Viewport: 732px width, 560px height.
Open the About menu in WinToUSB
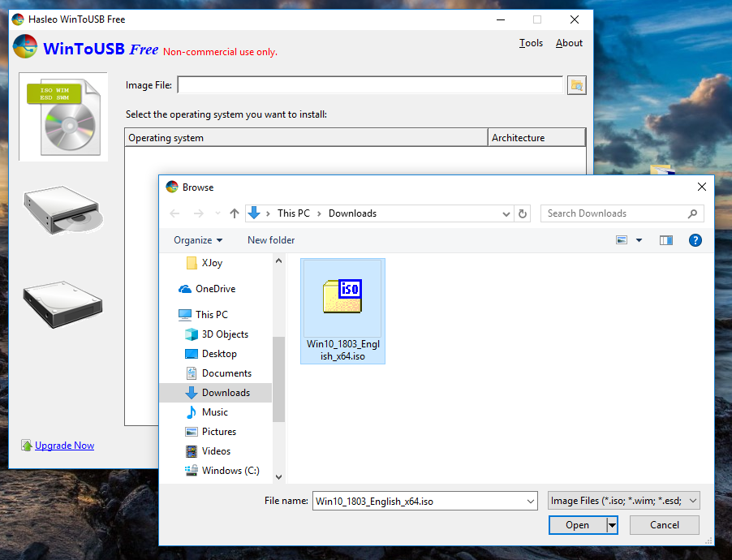(x=569, y=43)
